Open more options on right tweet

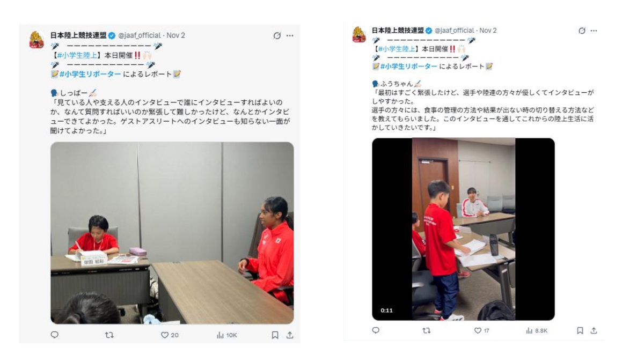coord(594,31)
